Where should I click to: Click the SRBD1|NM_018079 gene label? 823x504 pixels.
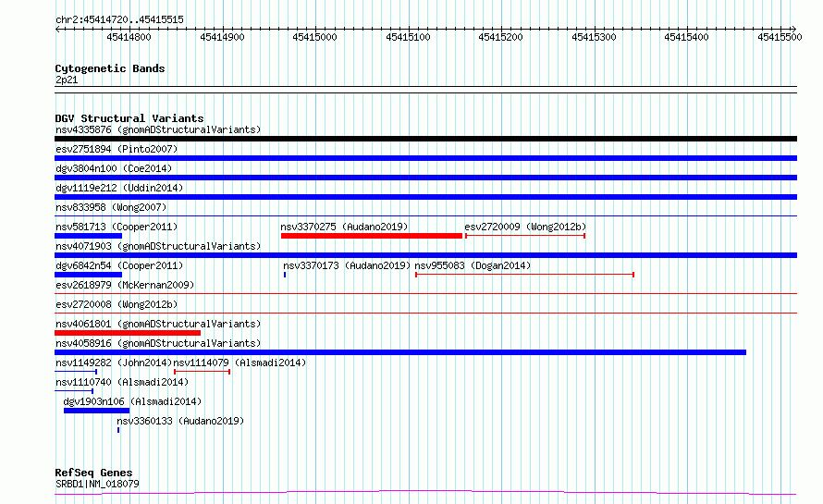97,484
